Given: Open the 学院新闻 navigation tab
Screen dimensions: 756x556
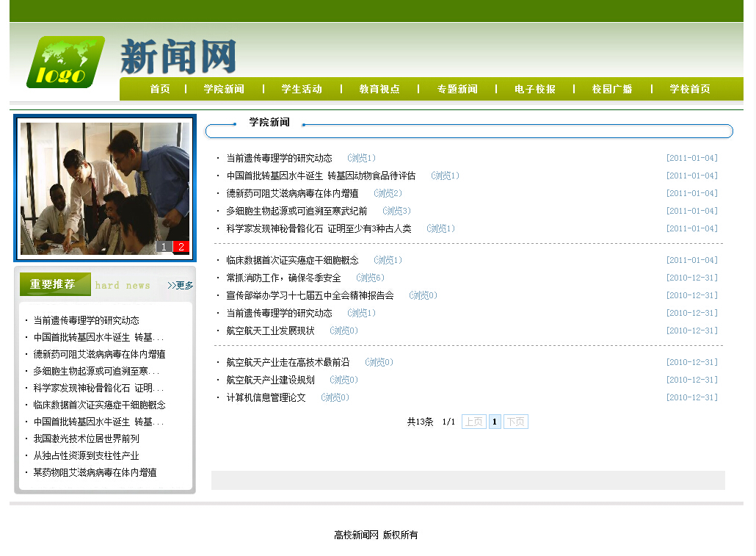Looking at the screenshot, I should tap(224, 90).
